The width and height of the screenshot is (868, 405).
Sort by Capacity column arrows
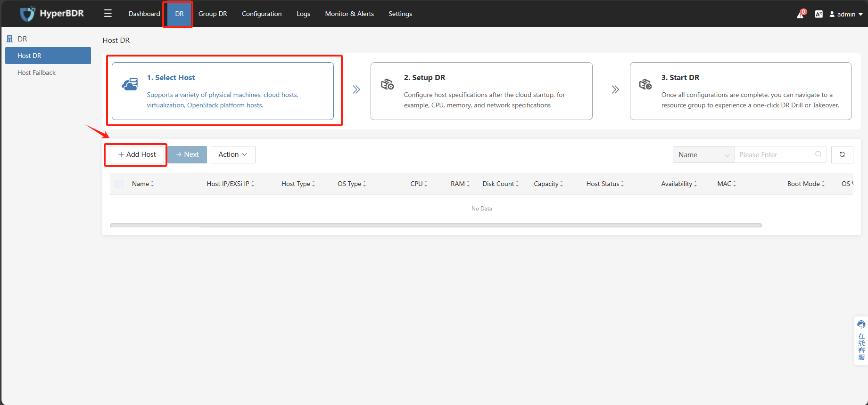562,184
